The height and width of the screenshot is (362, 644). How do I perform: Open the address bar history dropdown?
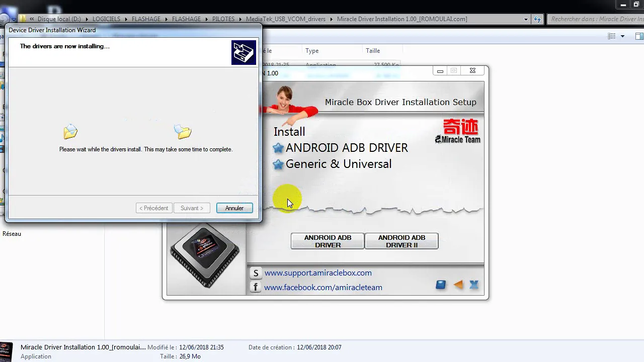(x=526, y=19)
